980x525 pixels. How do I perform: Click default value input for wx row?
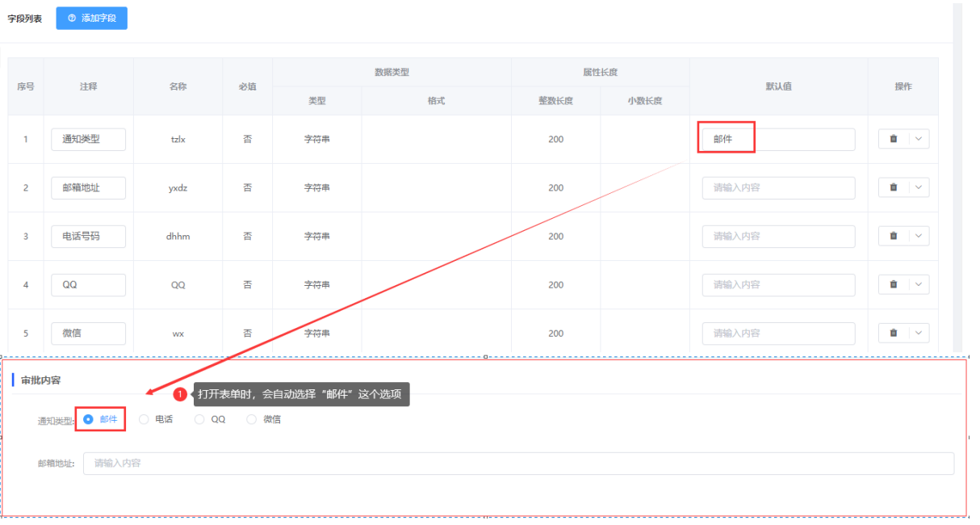(778, 333)
